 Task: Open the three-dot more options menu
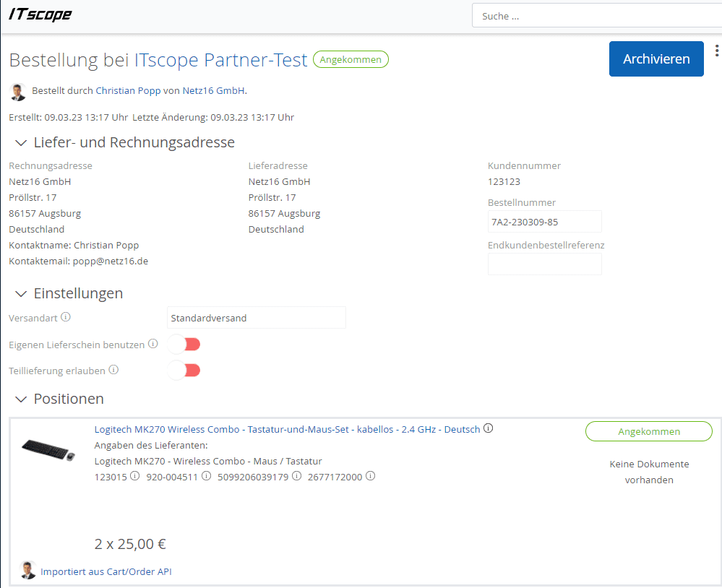tap(716, 51)
